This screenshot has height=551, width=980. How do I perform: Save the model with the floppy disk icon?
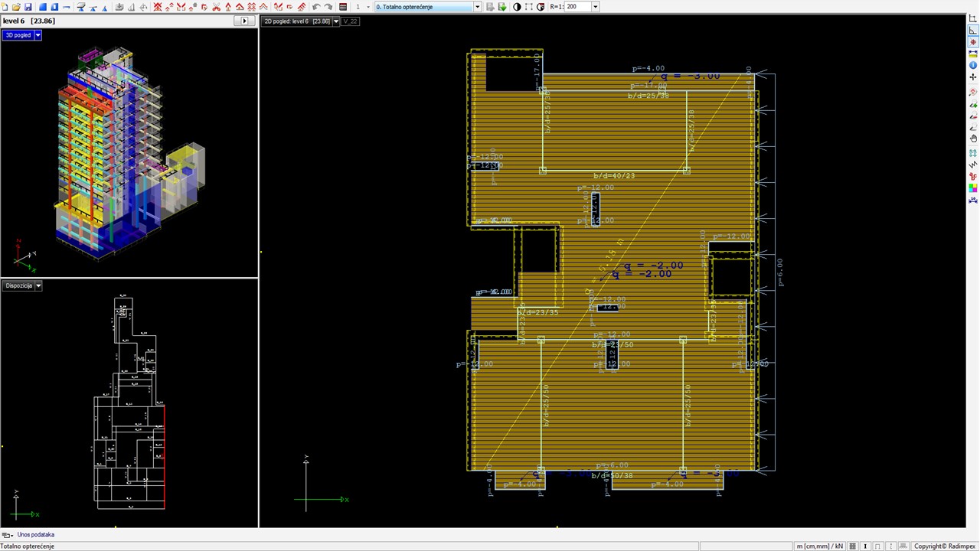point(28,7)
